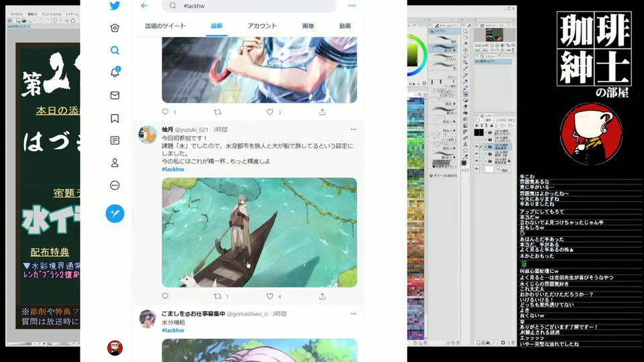
Task: Toggle visibility of 黒板背景 layer folder
Action: (476, 160)
